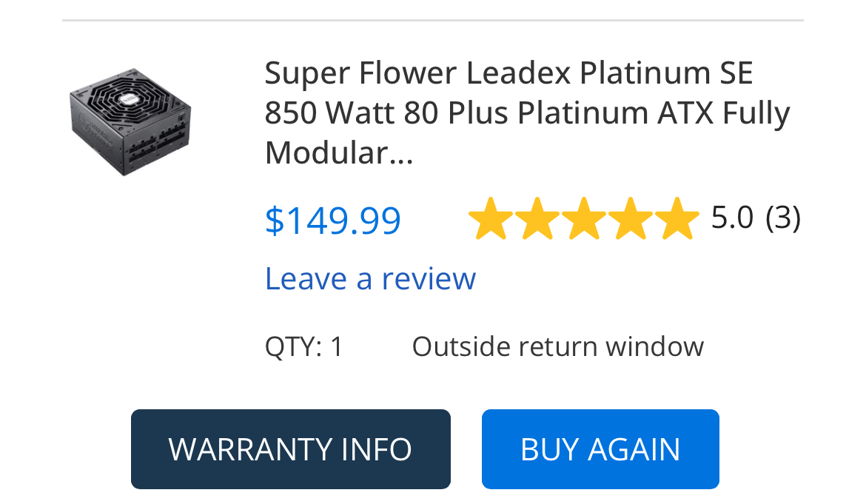Open the Leave a review form

coord(370,279)
